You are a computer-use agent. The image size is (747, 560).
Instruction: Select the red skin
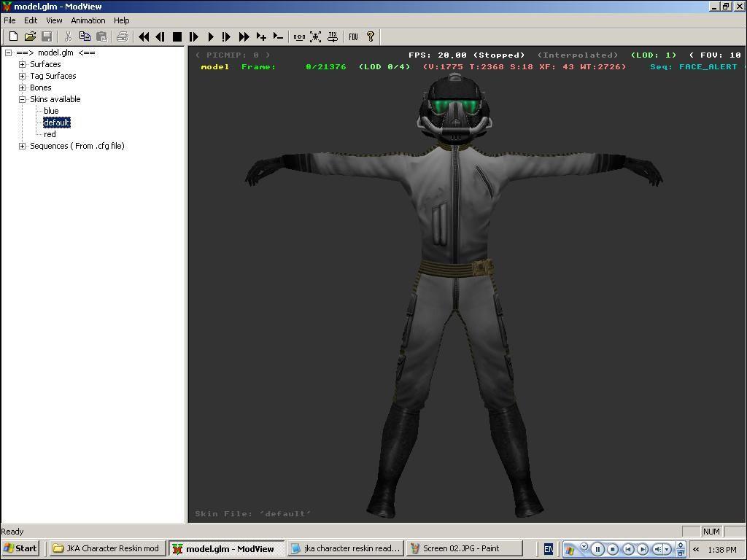(x=50, y=134)
